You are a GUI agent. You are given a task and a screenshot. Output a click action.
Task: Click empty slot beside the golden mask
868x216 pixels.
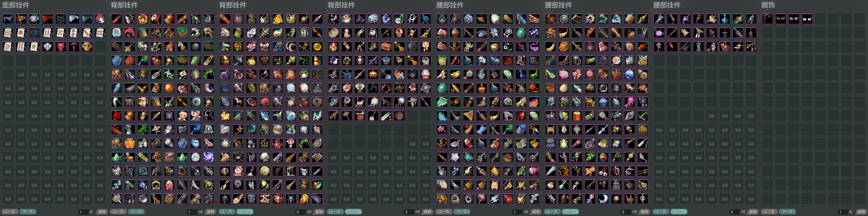(x=100, y=46)
